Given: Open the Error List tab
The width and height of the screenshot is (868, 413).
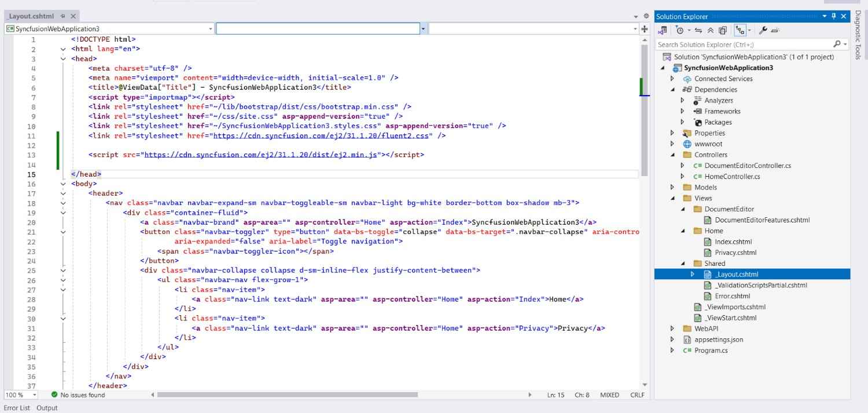Looking at the screenshot, I should pyautogui.click(x=17, y=408).
